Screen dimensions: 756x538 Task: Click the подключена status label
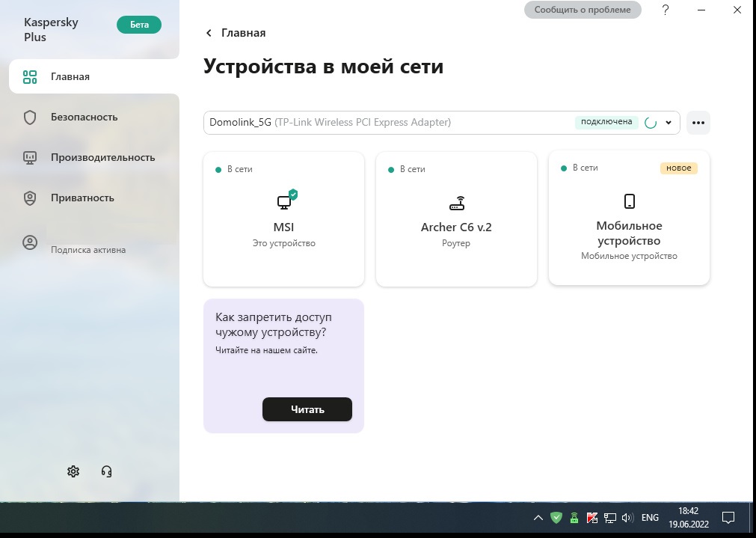606,122
